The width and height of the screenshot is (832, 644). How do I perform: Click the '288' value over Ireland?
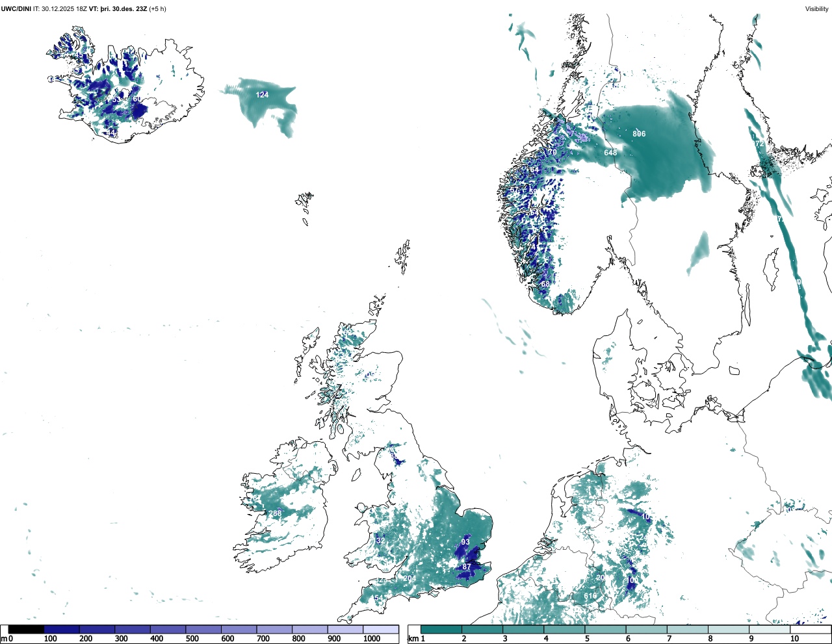click(x=276, y=513)
